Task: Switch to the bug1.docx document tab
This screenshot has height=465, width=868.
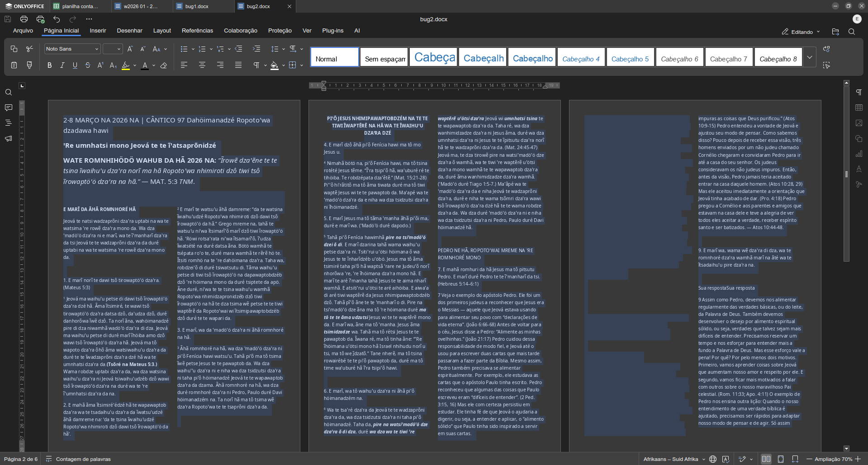Action: point(197,6)
